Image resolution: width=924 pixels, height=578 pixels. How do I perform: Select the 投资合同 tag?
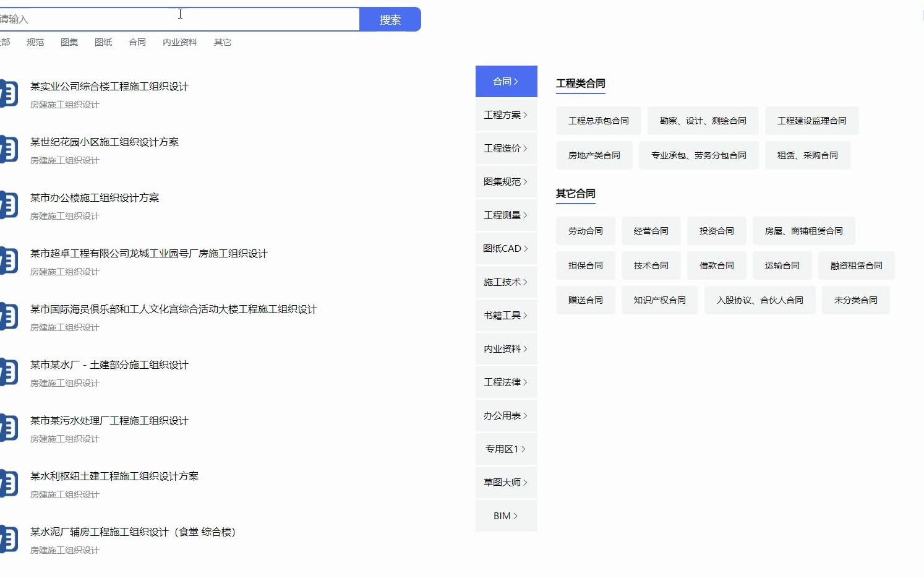pos(717,231)
